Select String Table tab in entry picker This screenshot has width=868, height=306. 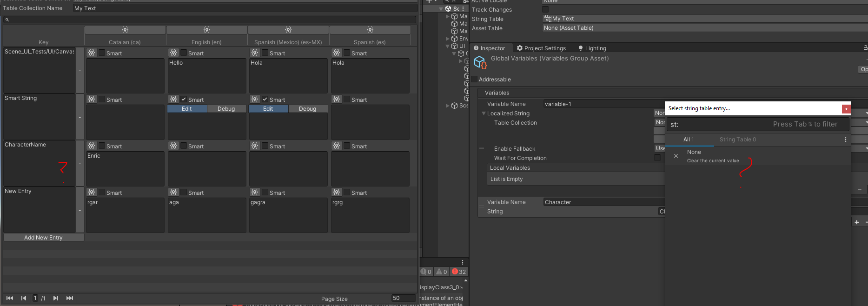[x=738, y=140]
